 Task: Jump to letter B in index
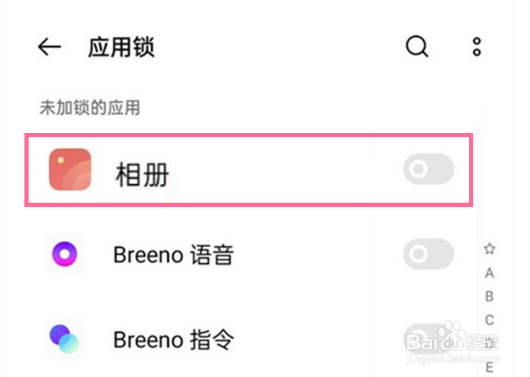pos(489,297)
